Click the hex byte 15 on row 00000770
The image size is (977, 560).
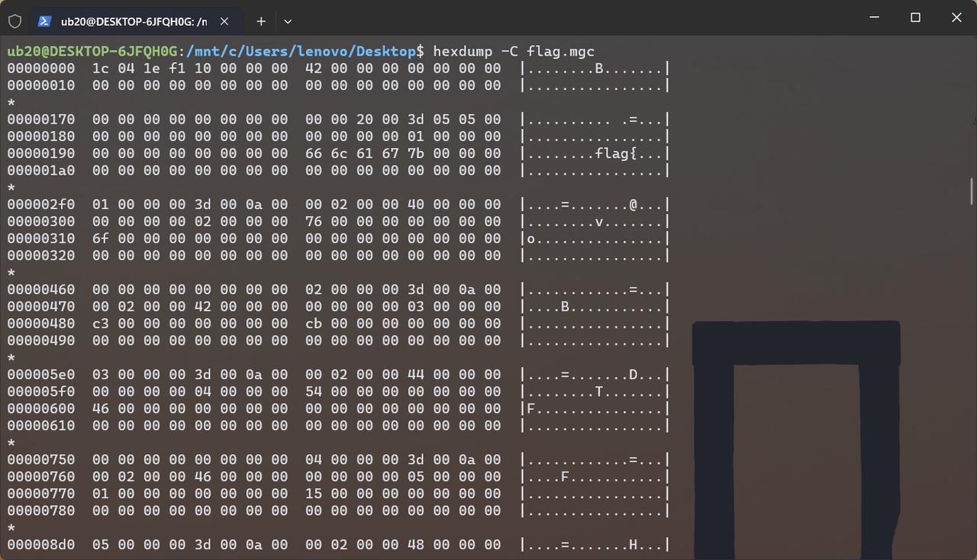click(x=314, y=493)
